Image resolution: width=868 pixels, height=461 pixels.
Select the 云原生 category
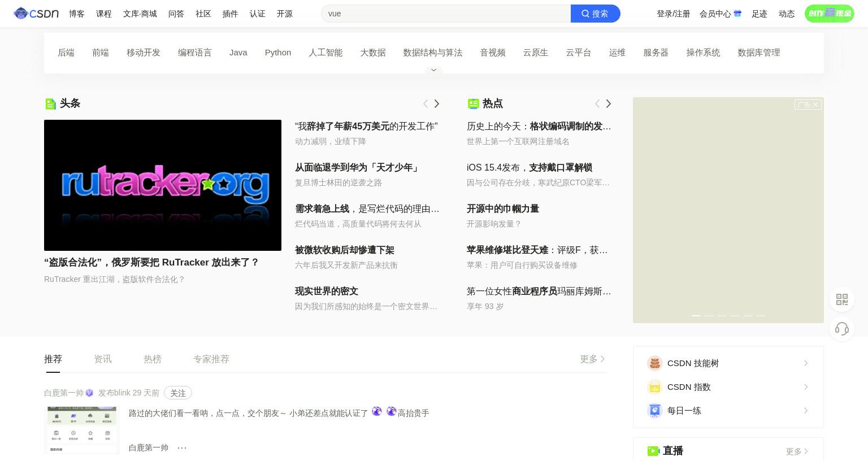point(536,53)
